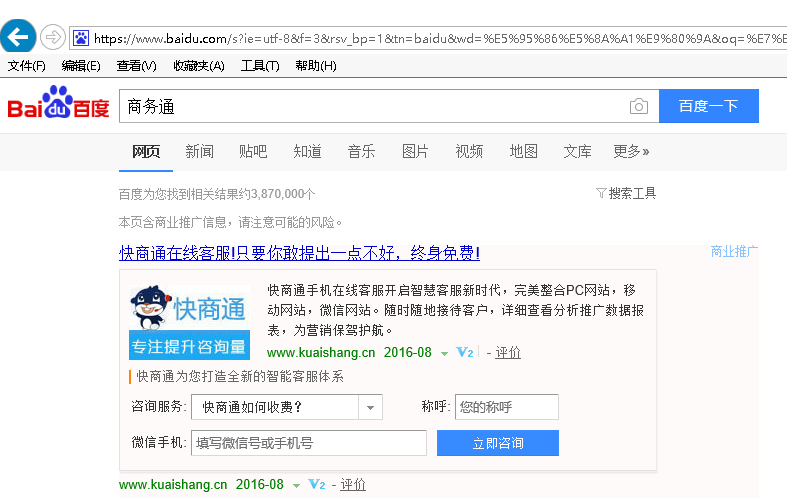Click the 搜索工具 text
Image resolution: width=787 pixels, height=498 pixels.
point(632,193)
